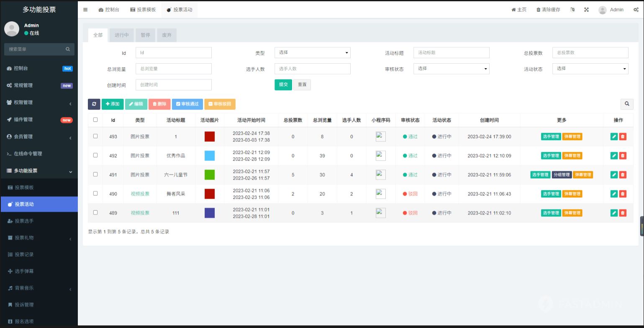The height and width of the screenshot is (328, 644).
Task: Switch to the 进行中 tab
Action: tap(122, 35)
